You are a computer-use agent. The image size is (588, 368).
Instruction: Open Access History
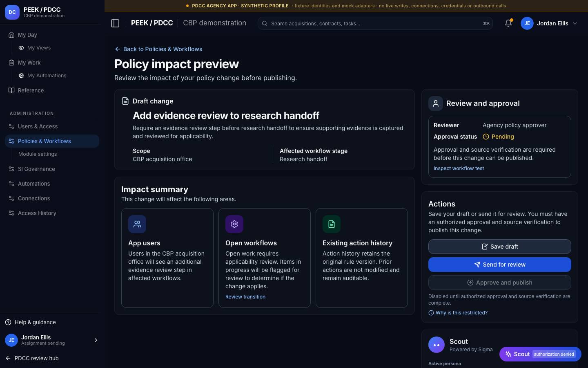click(x=52, y=213)
